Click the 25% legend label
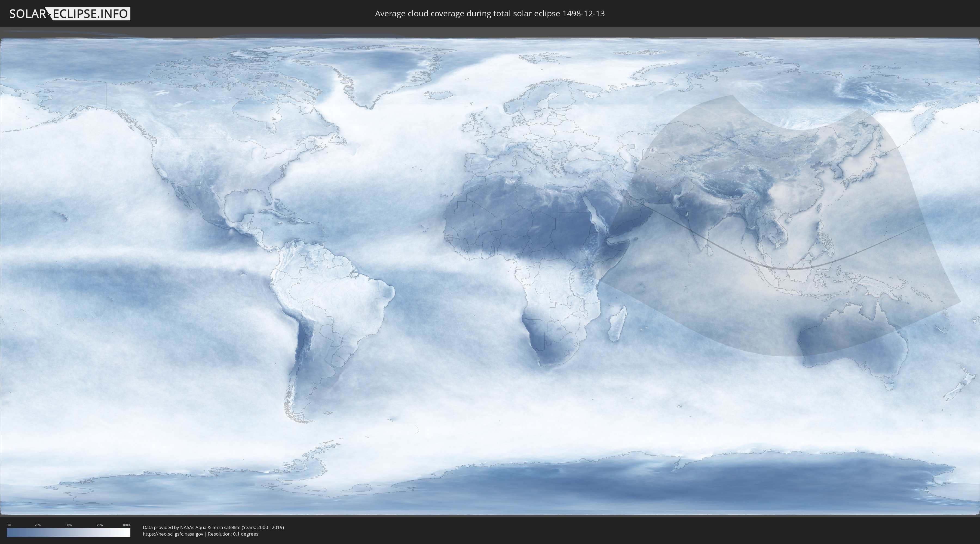980x544 pixels. 38,525
